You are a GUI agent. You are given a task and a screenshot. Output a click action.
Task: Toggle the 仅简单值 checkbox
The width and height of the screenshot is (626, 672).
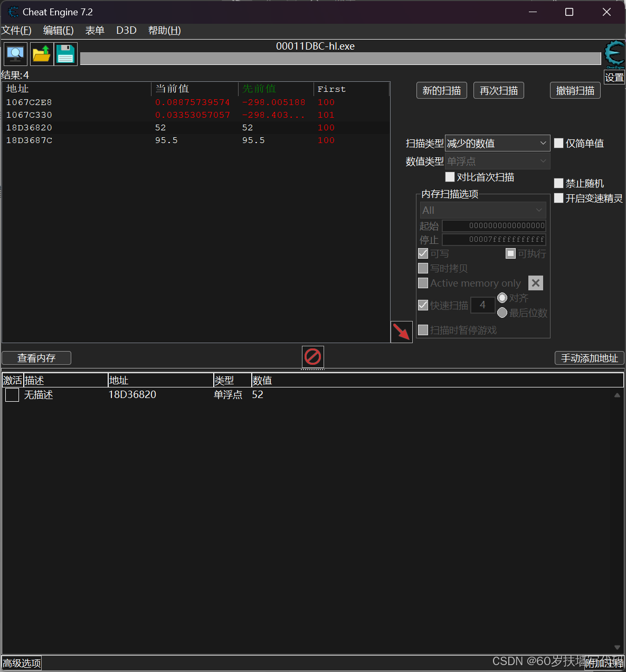pyautogui.click(x=558, y=143)
